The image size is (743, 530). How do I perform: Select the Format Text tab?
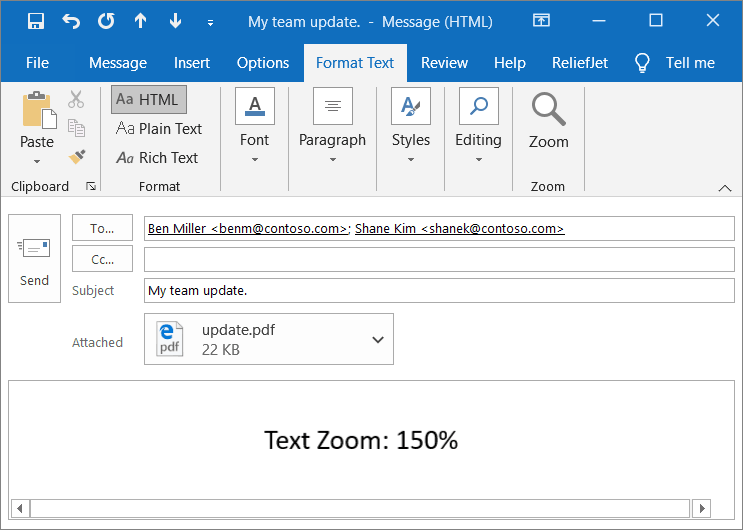[355, 63]
